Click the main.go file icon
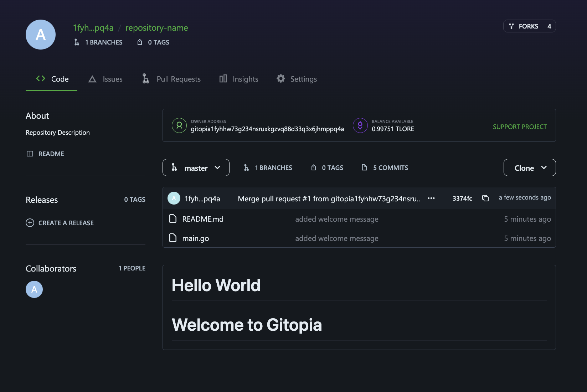Image resolution: width=587 pixels, height=392 pixels. [173, 238]
